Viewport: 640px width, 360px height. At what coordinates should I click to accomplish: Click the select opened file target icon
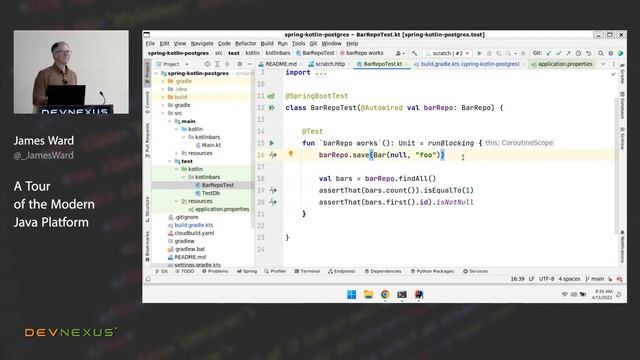(207, 64)
